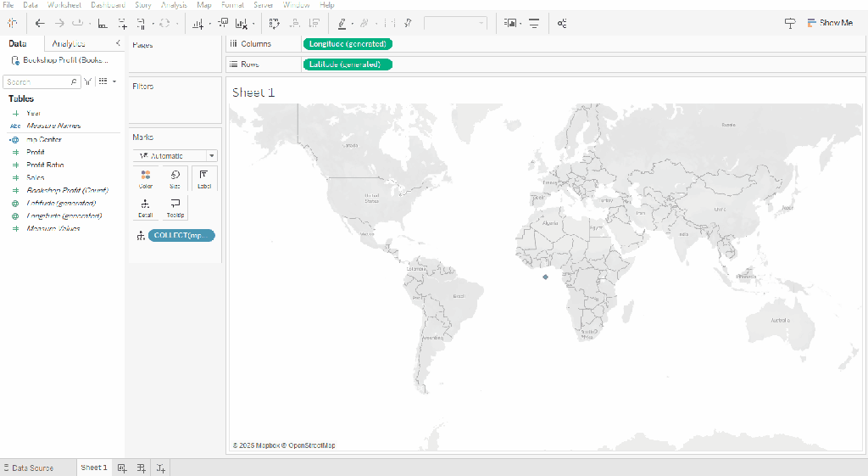Click the filter icon beside the search box

pos(87,81)
